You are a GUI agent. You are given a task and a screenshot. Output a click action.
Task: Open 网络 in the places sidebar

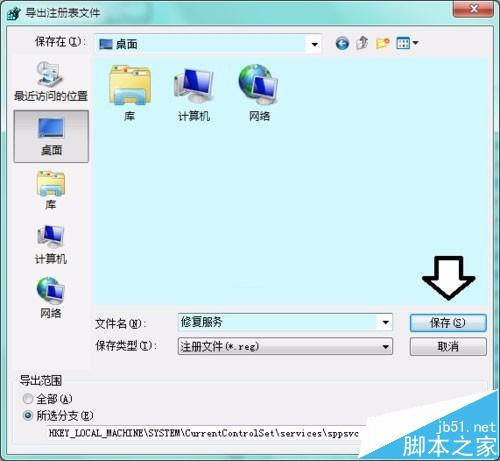51,297
